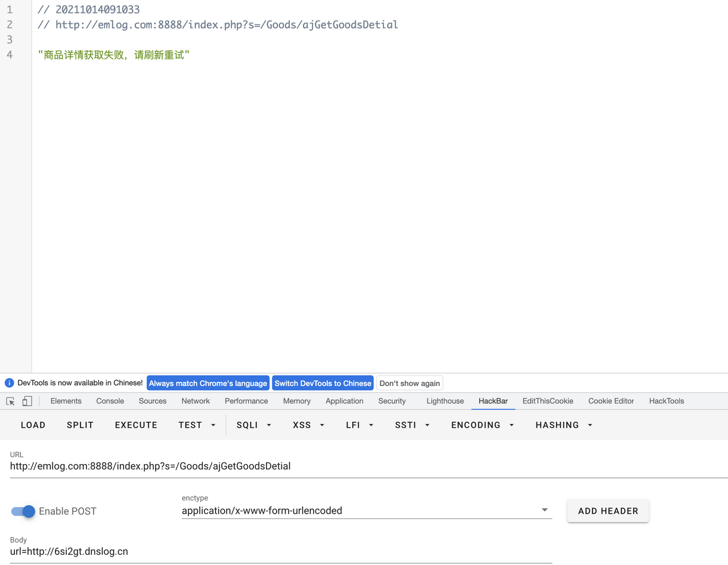Viewport: 728px width, 565px height.
Task: Toggle the Enable POST switch
Action: coord(23,511)
